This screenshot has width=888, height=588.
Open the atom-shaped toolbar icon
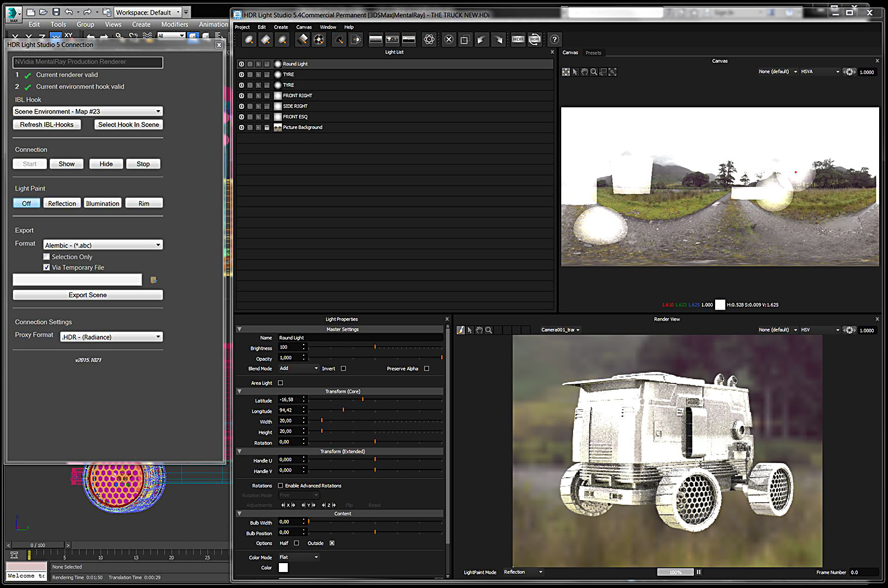[429, 40]
